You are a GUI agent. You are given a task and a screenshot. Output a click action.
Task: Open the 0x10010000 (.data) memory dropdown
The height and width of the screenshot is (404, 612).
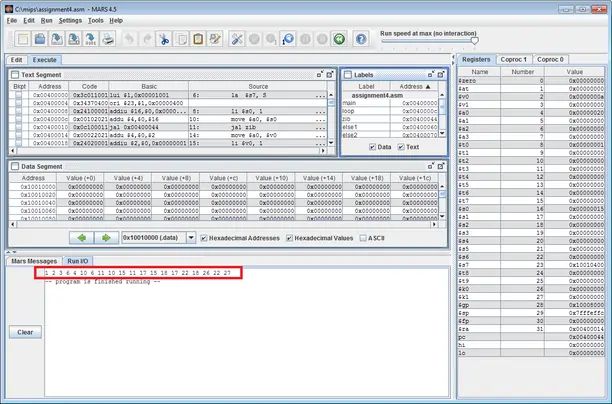click(x=191, y=237)
